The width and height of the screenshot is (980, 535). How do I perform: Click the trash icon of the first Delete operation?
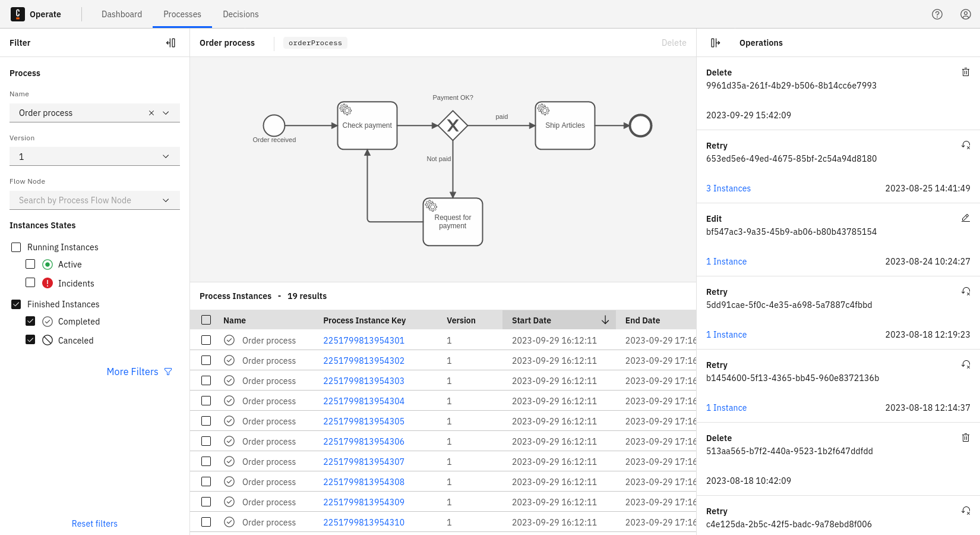tap(966, 73)
